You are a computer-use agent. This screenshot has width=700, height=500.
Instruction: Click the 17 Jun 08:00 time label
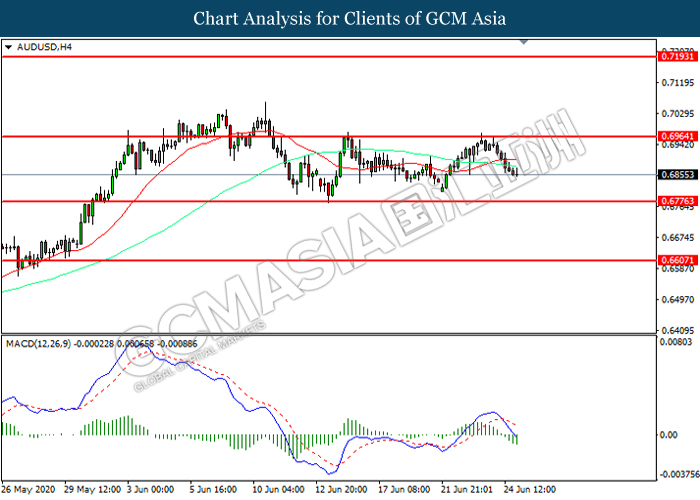pos(404,490)
